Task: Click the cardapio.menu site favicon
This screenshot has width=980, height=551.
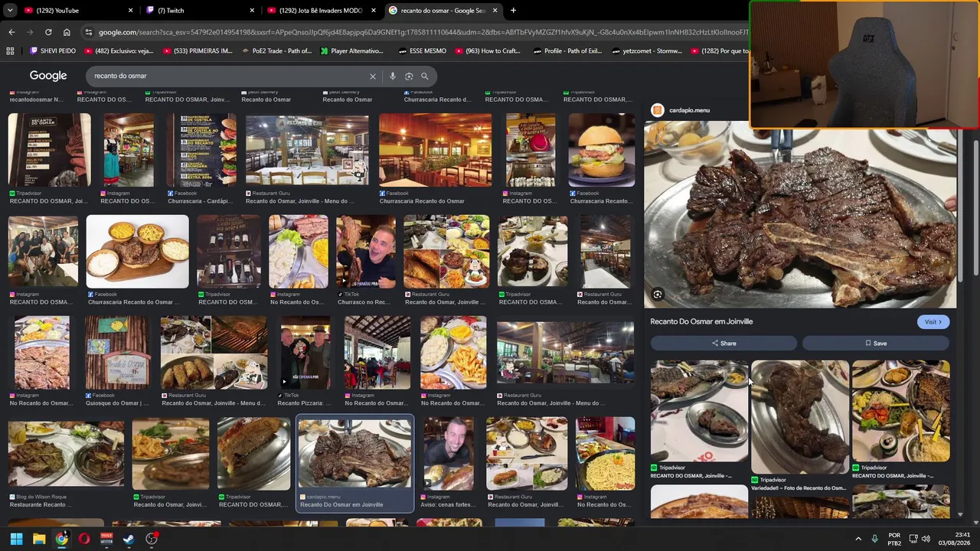Action: pos(657,110)
